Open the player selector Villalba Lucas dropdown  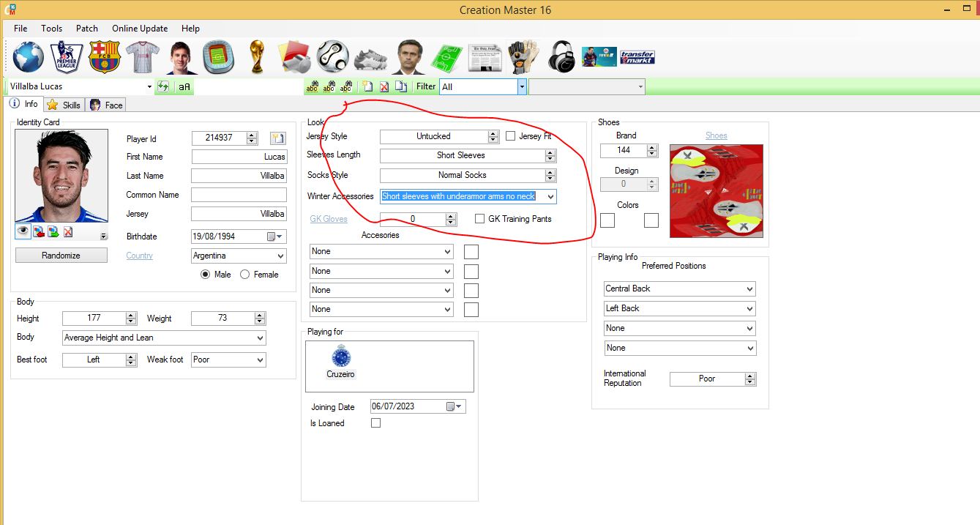149,86
